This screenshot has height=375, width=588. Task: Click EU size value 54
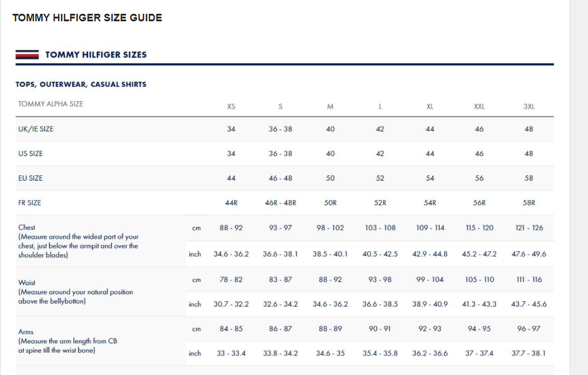[x=430, y=178]
